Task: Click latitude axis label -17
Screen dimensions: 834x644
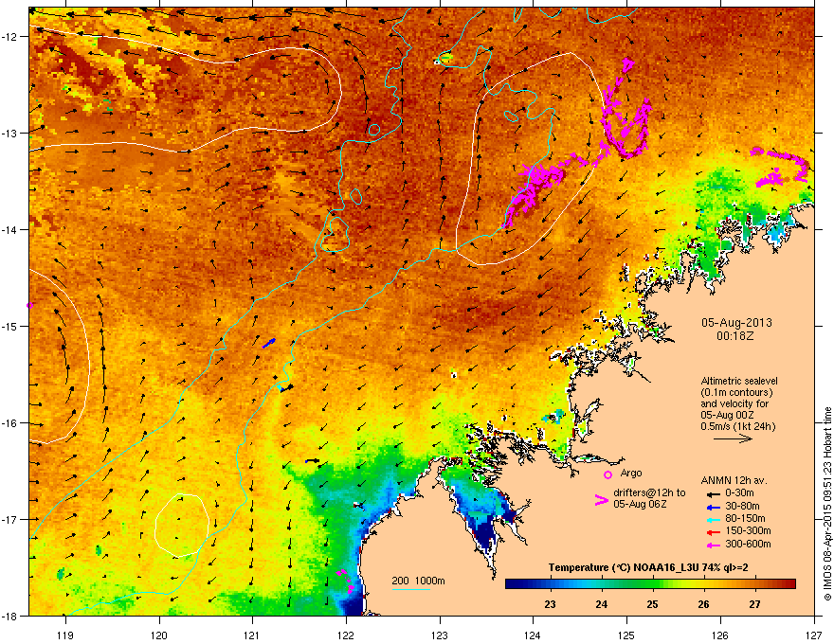Action: point(9,519)
